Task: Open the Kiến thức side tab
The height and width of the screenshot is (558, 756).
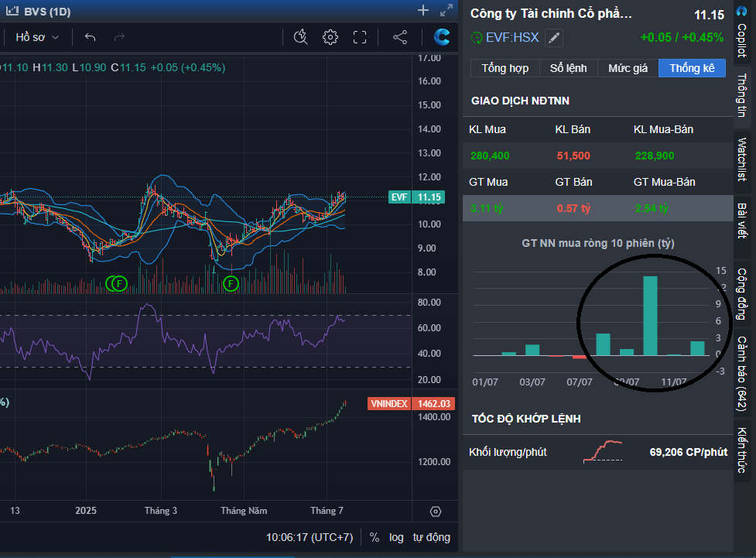Action: click(741, 450)
